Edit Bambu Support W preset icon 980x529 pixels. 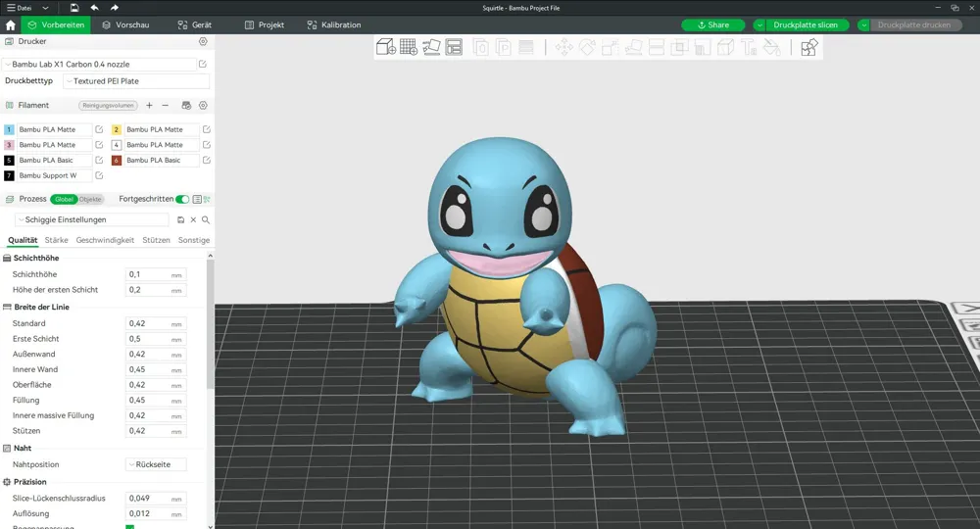pyautogui.click(x=99, y=175)
